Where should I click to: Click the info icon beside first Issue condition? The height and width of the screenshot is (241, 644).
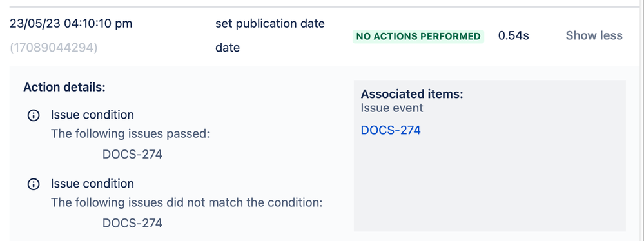(34, 115)
